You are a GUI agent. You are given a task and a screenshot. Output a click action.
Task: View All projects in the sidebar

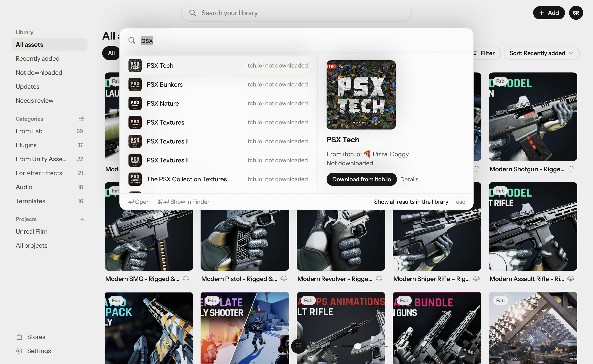click(x=32, y=245)
